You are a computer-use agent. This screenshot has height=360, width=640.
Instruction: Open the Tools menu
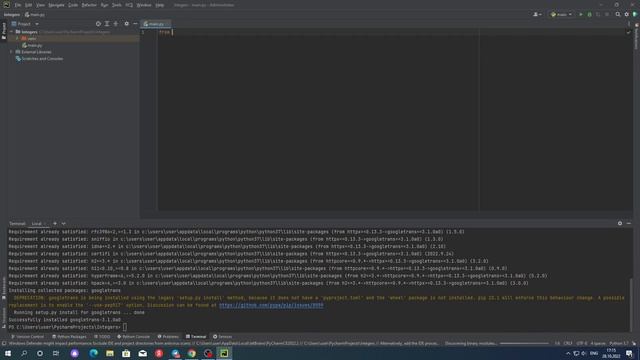[x=117, y=5]
